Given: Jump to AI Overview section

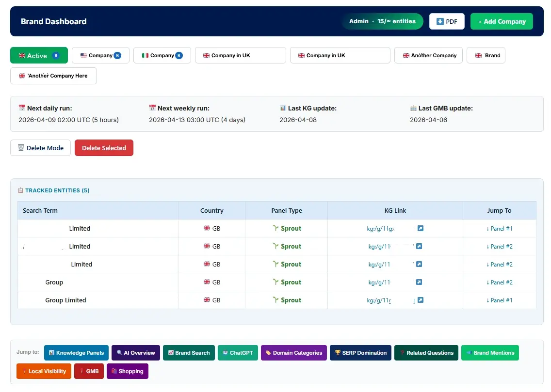Looking at the screenshot, I should click(x=136, y=353).
